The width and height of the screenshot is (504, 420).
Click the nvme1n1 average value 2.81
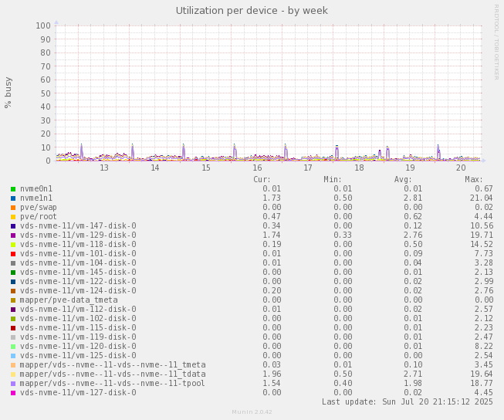coord(413,198)
